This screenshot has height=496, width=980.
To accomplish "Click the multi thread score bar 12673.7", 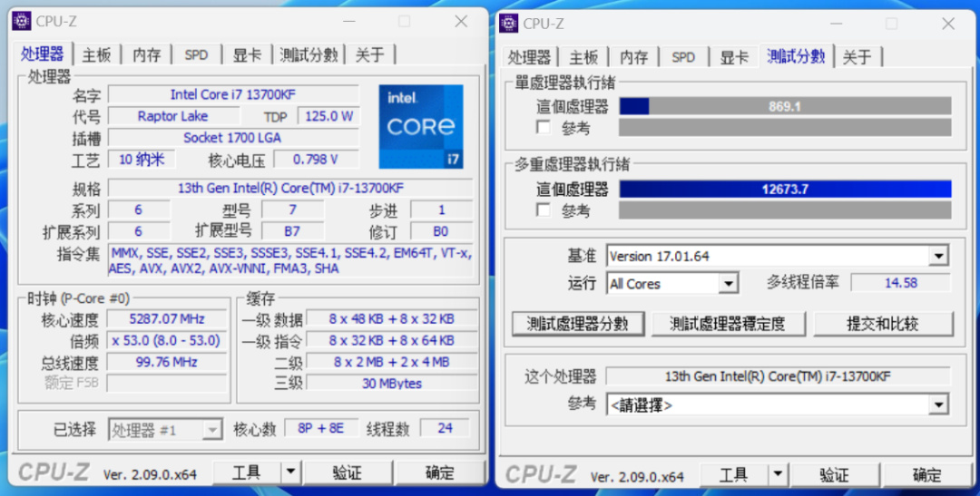I will tap(785, 189).
